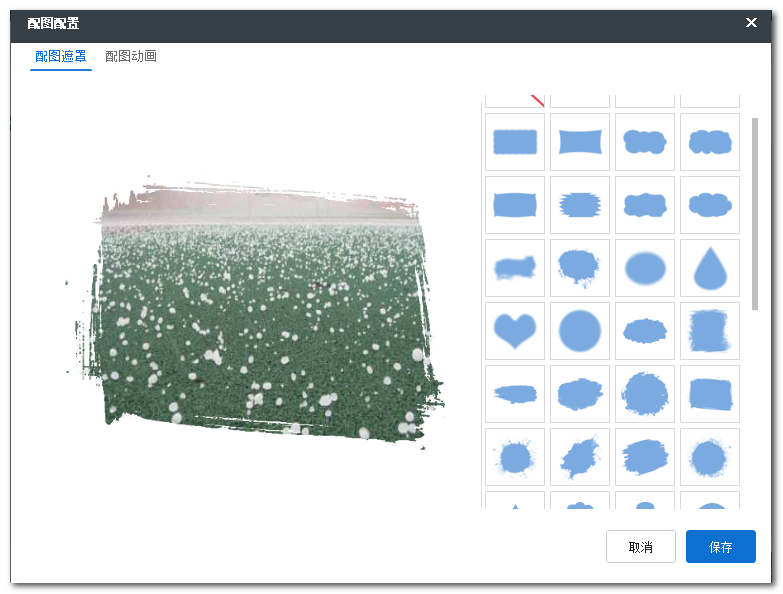Pick the small rough-edged oval mask
The image size is (783, 594).
645,330
